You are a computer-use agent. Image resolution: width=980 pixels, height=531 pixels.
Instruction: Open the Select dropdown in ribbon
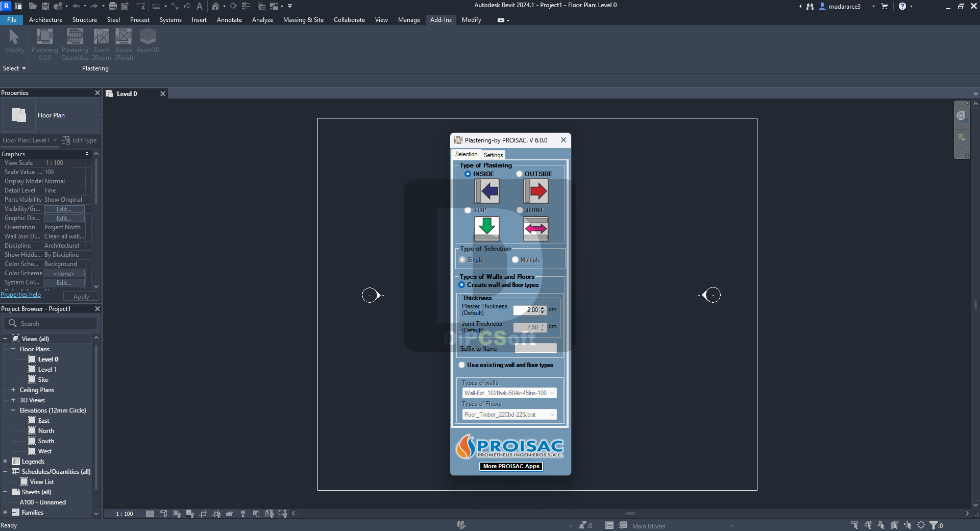14,68
